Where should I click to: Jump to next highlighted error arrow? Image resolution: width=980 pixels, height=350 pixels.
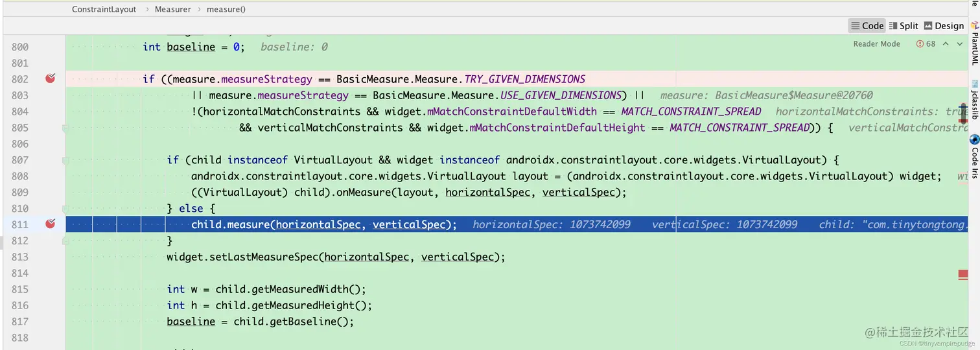pyautogui.click(x=960, y=43)
